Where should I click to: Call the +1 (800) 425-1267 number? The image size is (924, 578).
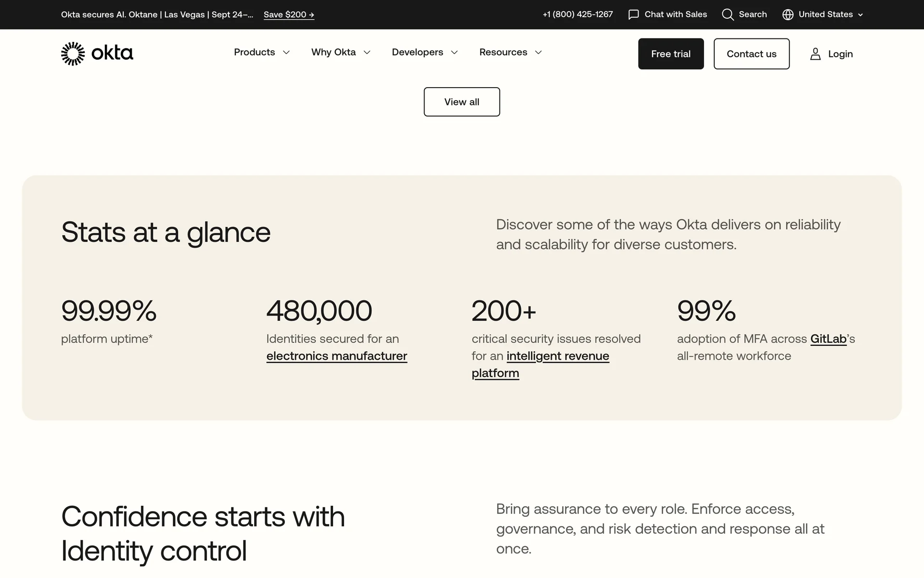tap(577, 14)
